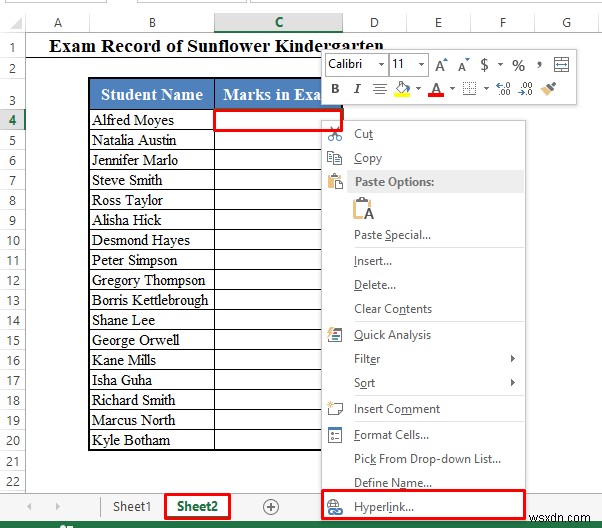Select Pick From Drop-down List...
This screenshot has width=602, height=528.
[x=423, y=459]
